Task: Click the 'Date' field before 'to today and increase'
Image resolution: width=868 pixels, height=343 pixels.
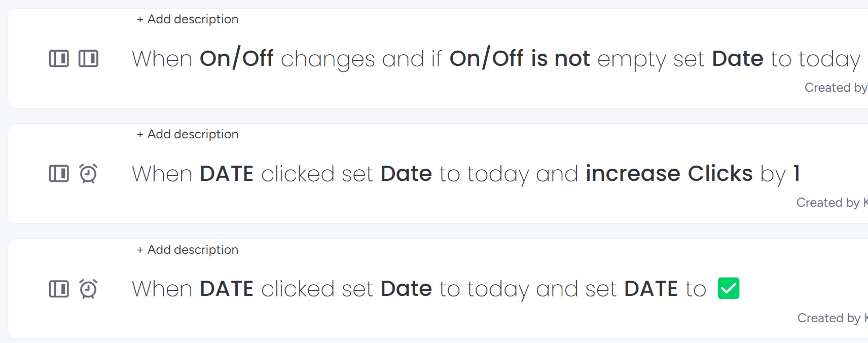Action: tap(406, 174)
